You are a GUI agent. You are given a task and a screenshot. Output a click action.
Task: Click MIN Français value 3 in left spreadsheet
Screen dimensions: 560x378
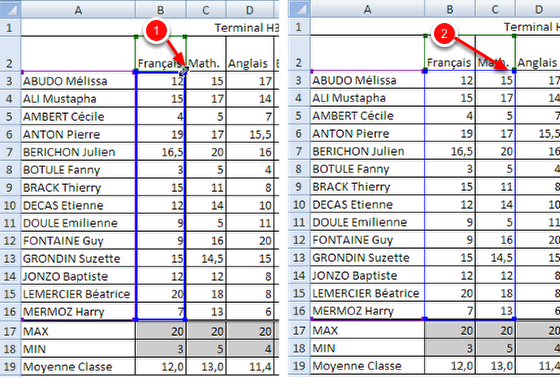coord(161,349)
